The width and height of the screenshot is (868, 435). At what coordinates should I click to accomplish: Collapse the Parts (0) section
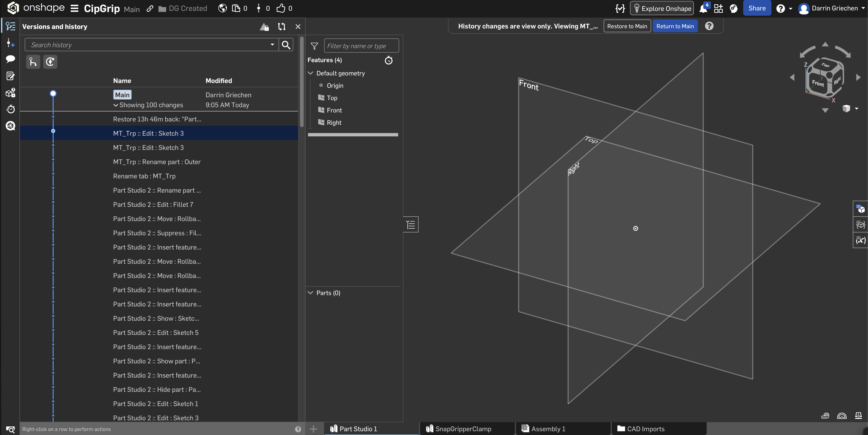click(x=310, y=293)
